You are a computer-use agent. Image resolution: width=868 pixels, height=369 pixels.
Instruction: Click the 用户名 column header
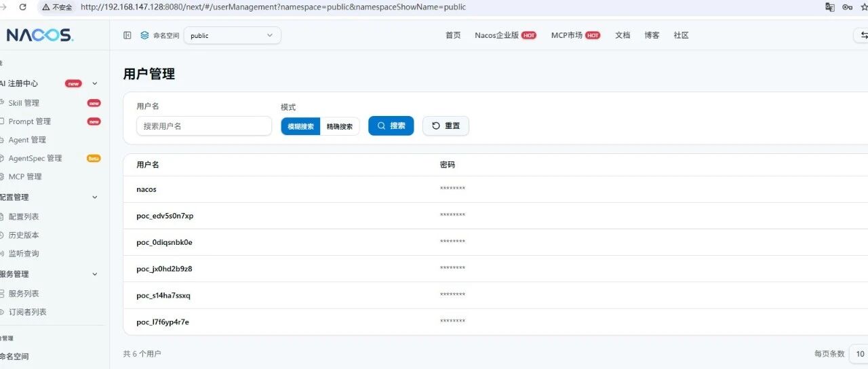pyautogui.click(x=148, y=165)
